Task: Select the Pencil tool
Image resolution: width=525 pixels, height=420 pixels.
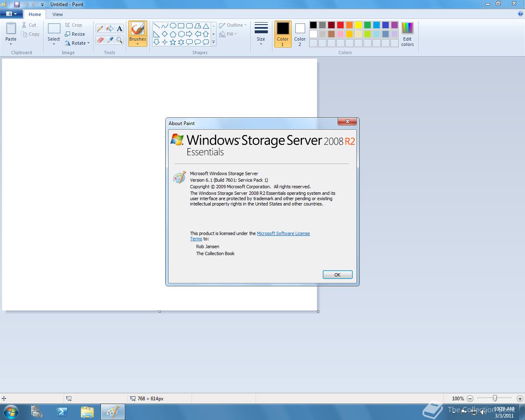Action: 100,29
